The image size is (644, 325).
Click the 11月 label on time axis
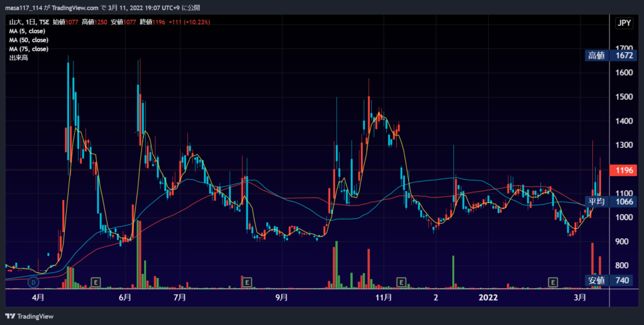pos(384,297)
